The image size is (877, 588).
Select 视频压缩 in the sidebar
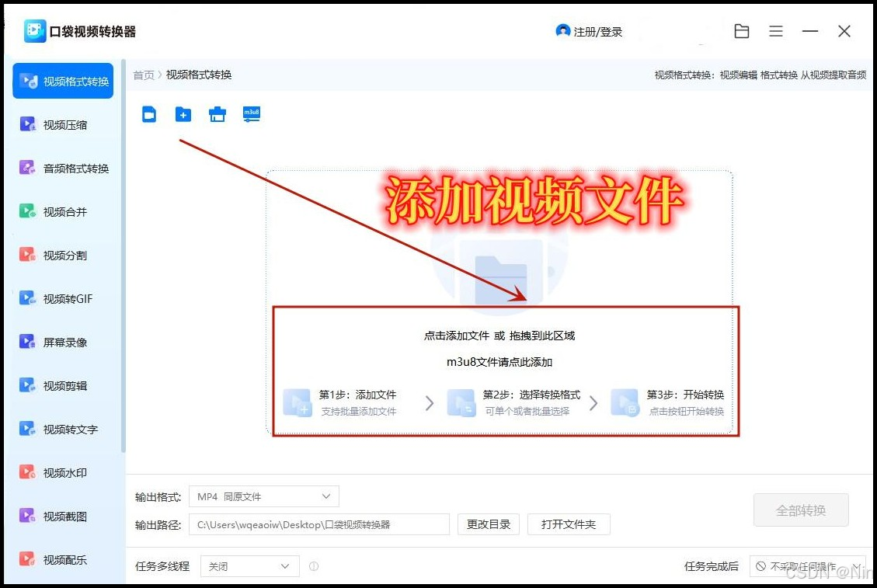coord(63,125)
